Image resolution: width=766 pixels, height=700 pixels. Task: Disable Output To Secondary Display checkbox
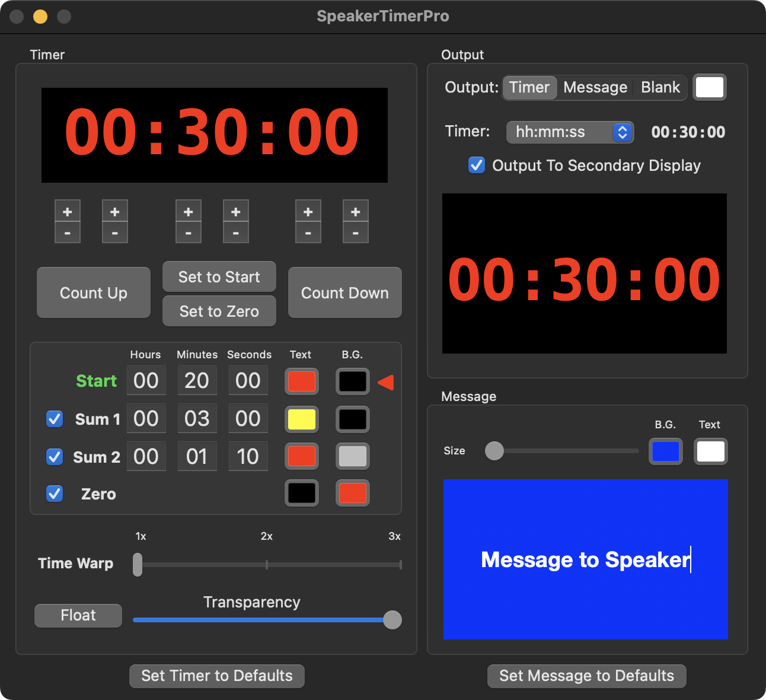(477, 165)
